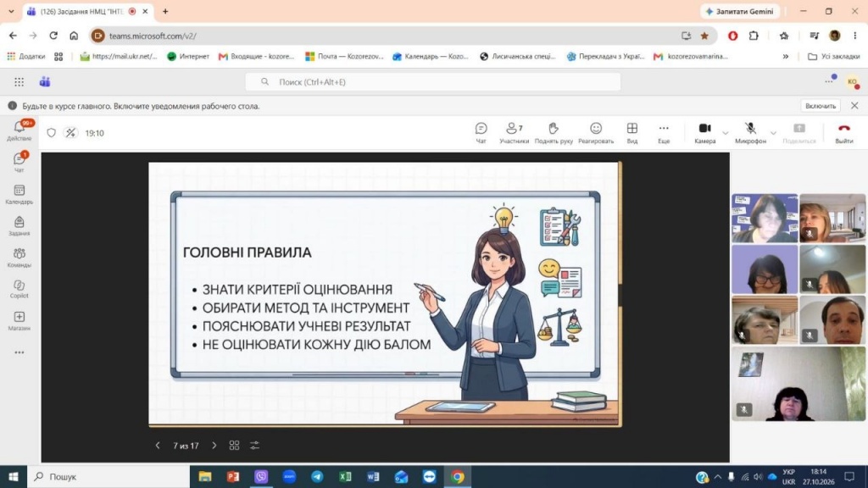The height and width of the screenshot is (488, 868).
Task: Open the reactions picker
Action: 596,133
